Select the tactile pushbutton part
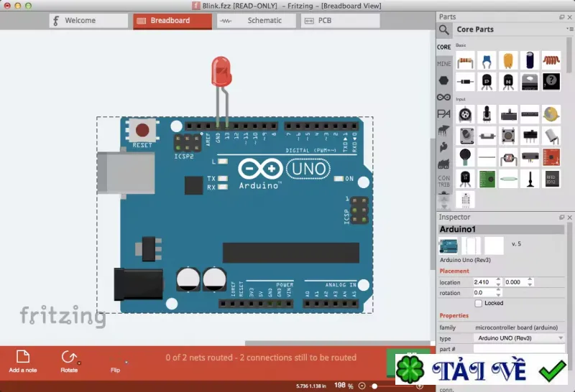 [x=508, y=136]
